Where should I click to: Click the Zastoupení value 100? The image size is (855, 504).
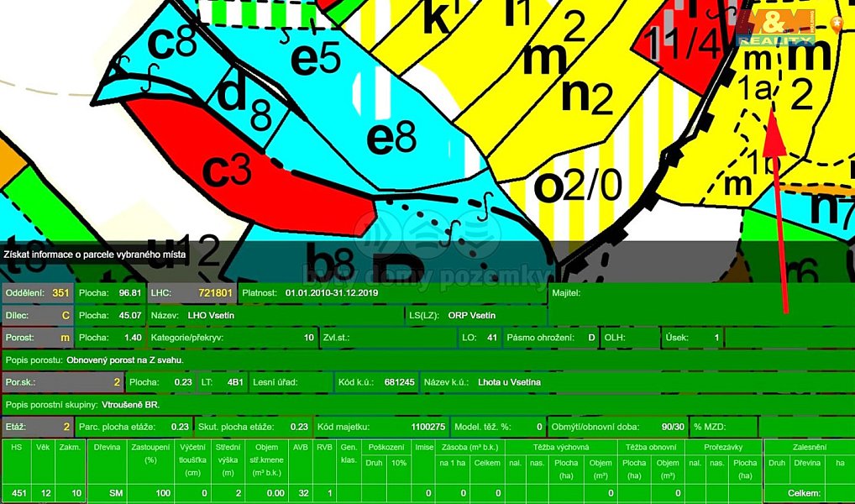pos(163,494)
